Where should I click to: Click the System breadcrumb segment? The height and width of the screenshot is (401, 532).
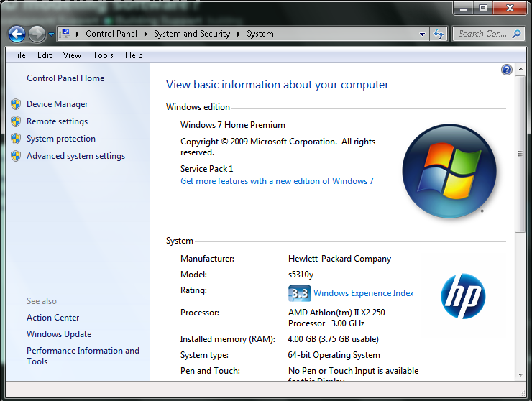tap(260, 34)
